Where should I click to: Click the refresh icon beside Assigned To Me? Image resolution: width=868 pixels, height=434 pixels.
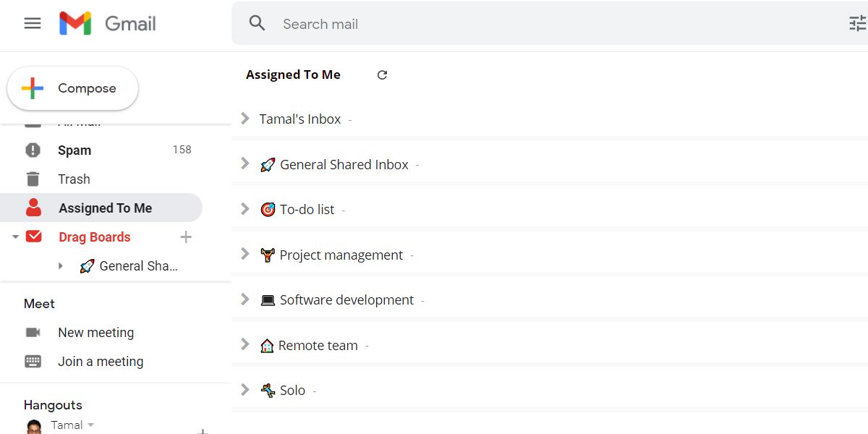tap(382, 75)
